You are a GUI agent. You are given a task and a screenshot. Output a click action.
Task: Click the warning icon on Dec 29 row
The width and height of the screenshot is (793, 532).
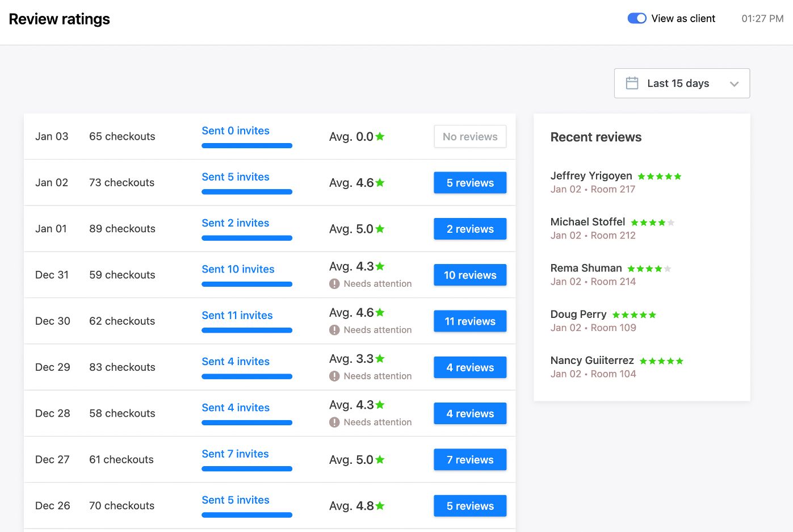pos(334,376)
